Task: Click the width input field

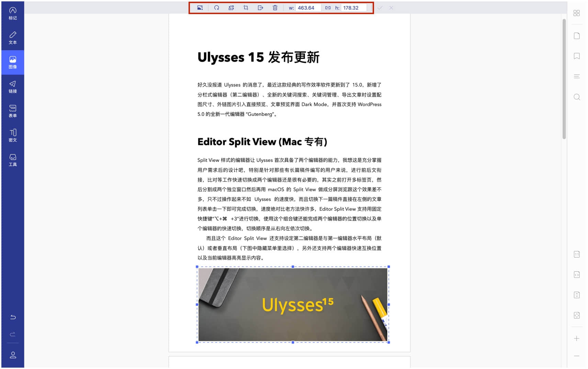Action: [308, 8]
